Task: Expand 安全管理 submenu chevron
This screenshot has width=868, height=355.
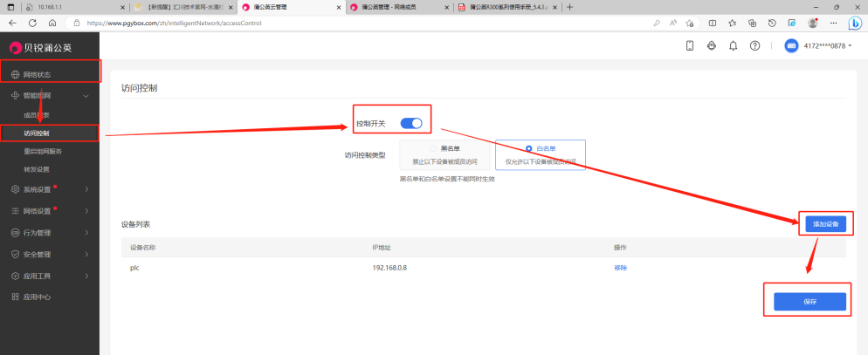Action: click(87, 255)
